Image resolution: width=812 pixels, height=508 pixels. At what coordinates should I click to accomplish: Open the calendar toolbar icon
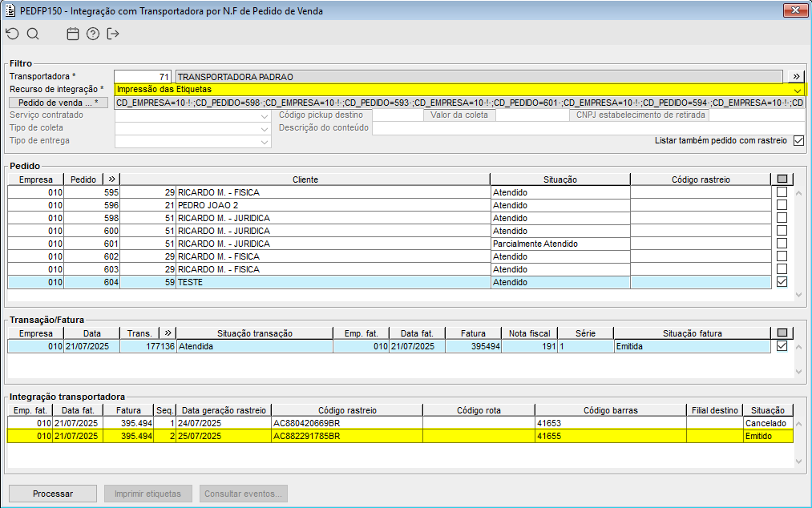click(x=73, y=34)
